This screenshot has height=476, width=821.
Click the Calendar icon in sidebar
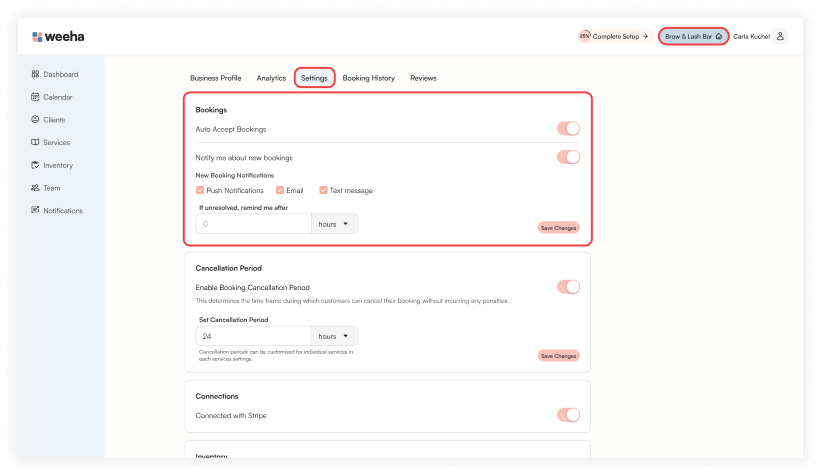coord(35,96)
